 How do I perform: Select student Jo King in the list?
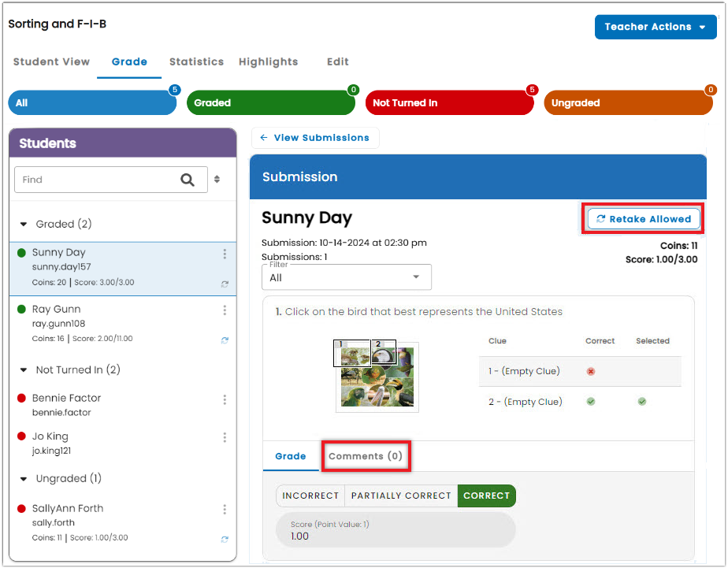[123, 443]
